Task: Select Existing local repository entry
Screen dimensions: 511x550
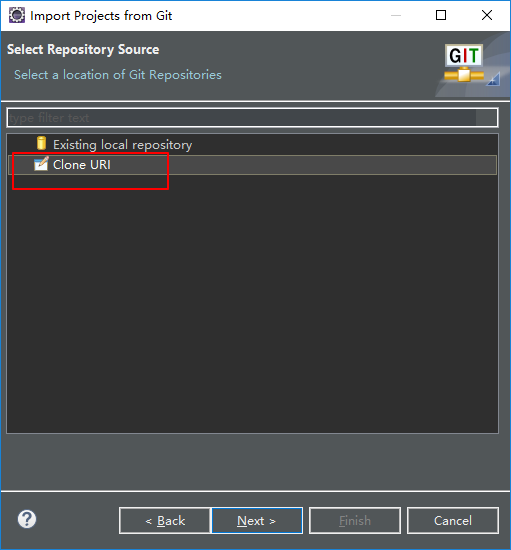Action: 122,145
